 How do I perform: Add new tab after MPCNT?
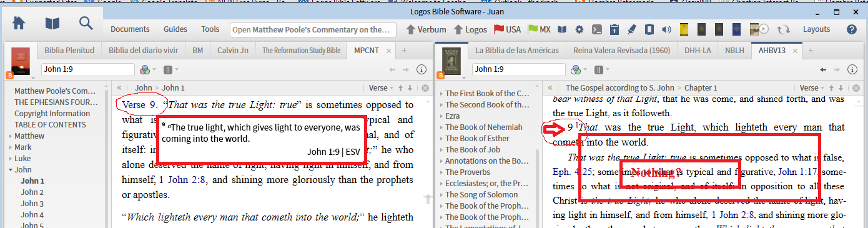(404, 50)
